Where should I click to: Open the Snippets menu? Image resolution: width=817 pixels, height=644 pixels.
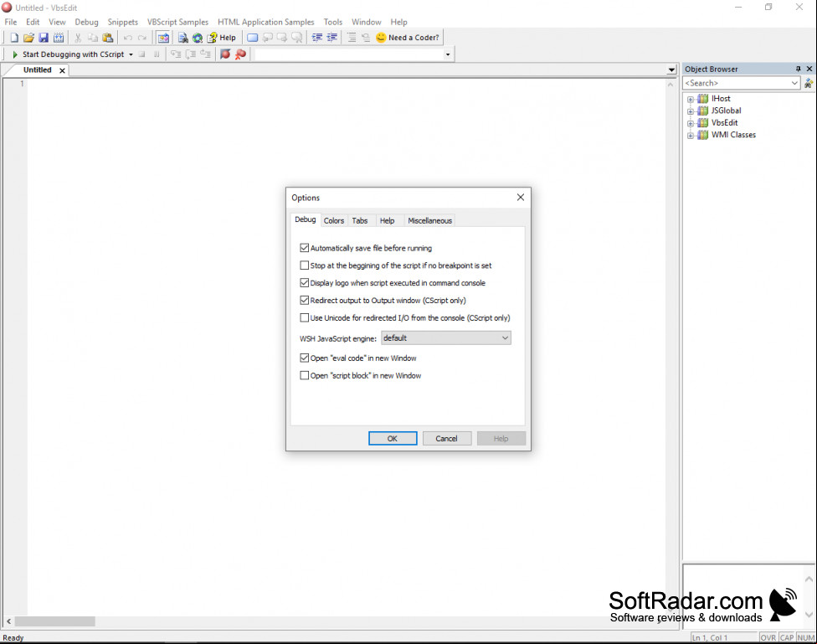pyautogui.click(x=123, y=22)
